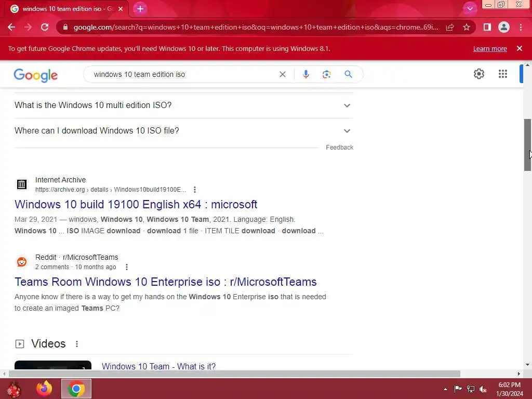
Task: Click Learn more in the update banner
Action: click(490, 48)
